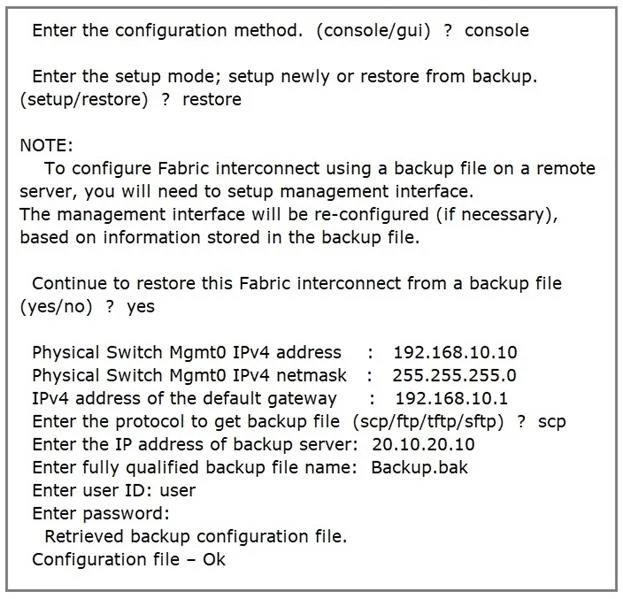Screen dimensions: 623x599
Task: Click the (console/gui) options text
Action: point(373,31)
